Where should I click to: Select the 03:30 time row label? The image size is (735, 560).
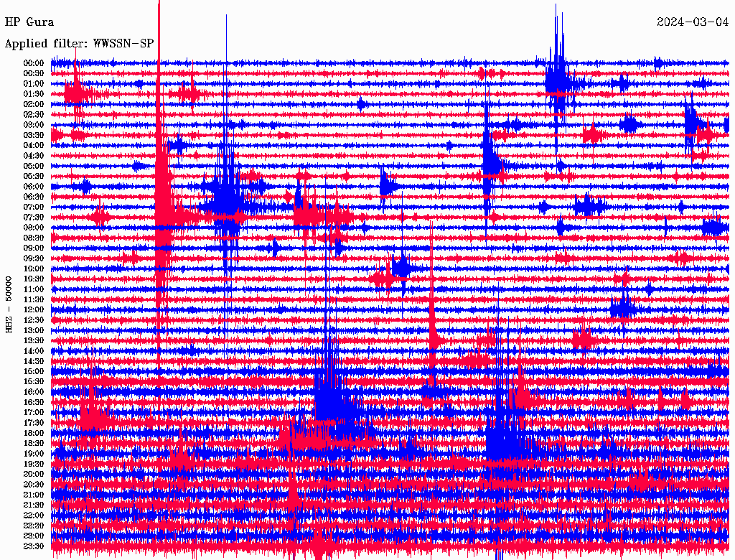33,135
